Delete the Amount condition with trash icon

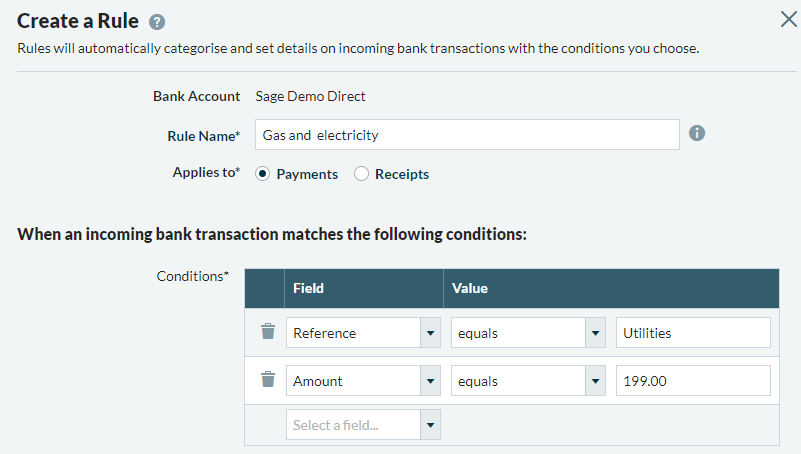(x=267, y=380)
